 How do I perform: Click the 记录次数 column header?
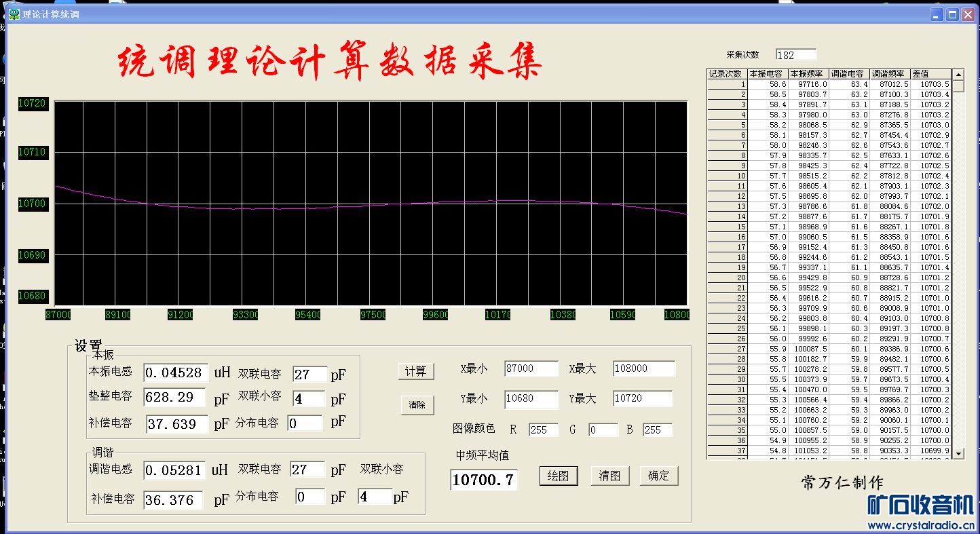coord(727,74)
